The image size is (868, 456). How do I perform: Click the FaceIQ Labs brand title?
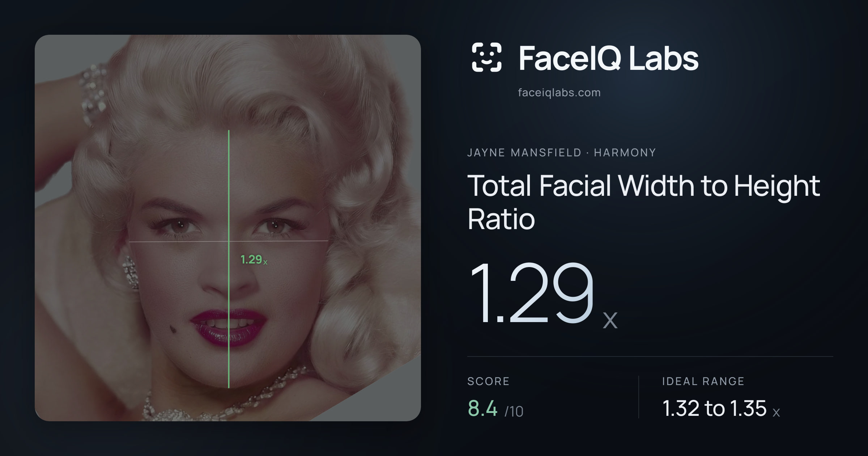(608, 58)
